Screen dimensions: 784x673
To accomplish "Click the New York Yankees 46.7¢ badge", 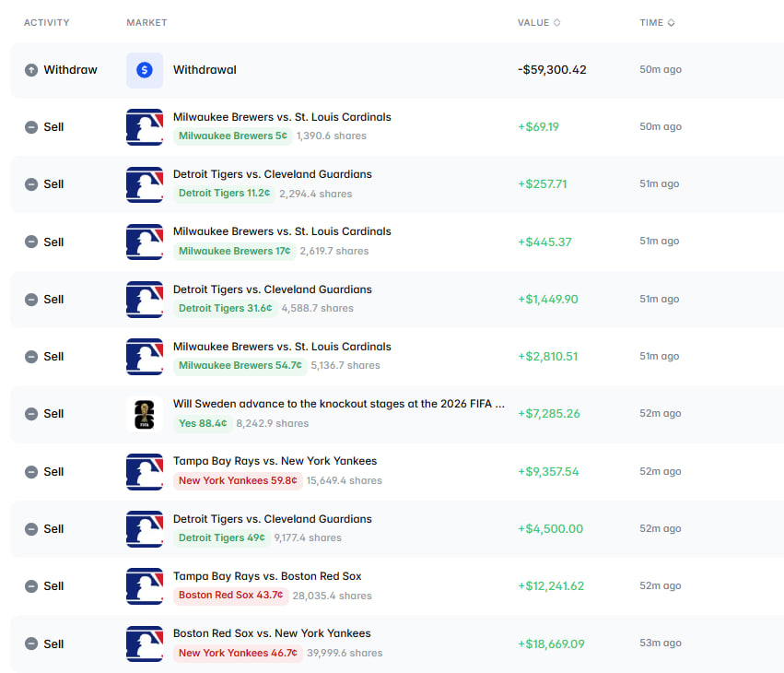I will click(238, 653).
